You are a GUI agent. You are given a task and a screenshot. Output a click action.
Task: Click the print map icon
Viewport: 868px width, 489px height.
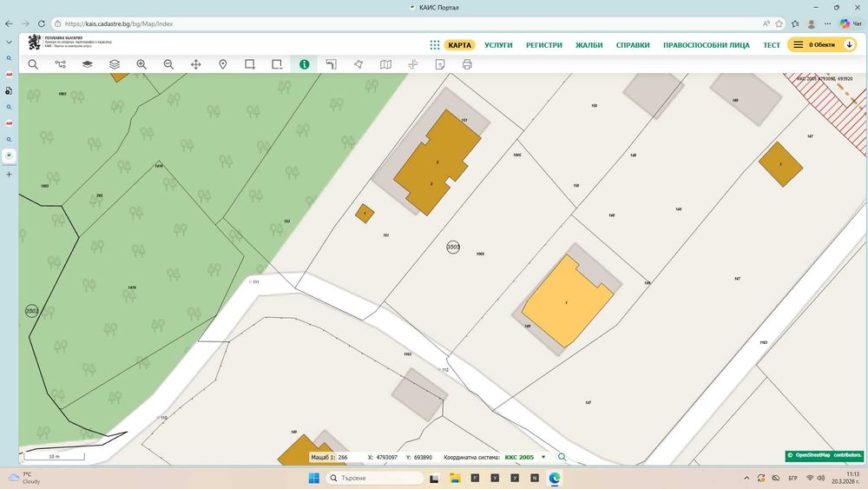(x=467, y=64)
